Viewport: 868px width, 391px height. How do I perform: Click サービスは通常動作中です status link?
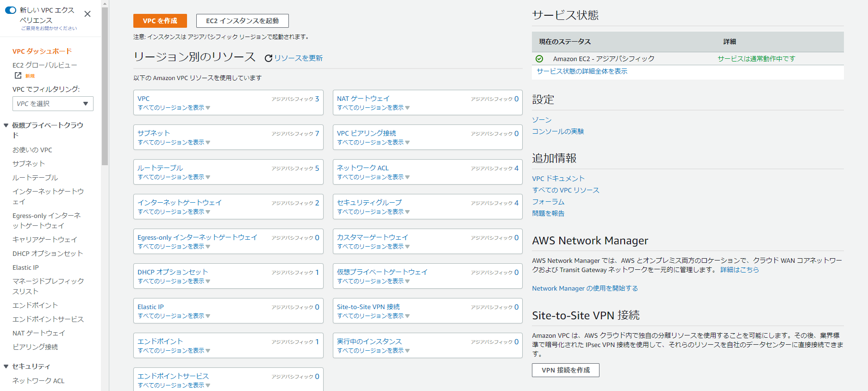(756, 59)
